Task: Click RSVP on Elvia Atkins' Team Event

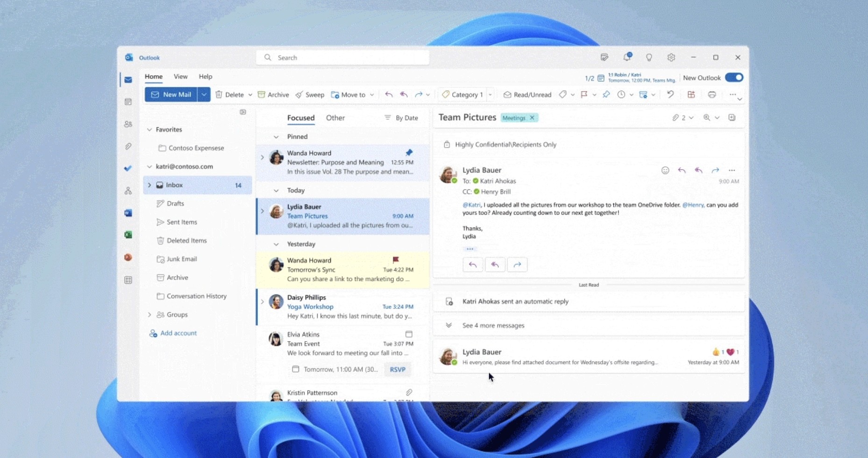Action: [397, 369]
